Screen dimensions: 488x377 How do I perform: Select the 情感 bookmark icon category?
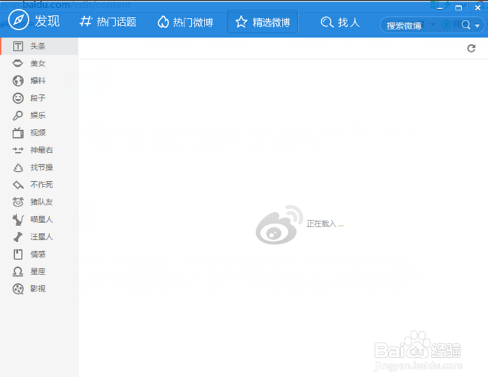tap(18, 254)
